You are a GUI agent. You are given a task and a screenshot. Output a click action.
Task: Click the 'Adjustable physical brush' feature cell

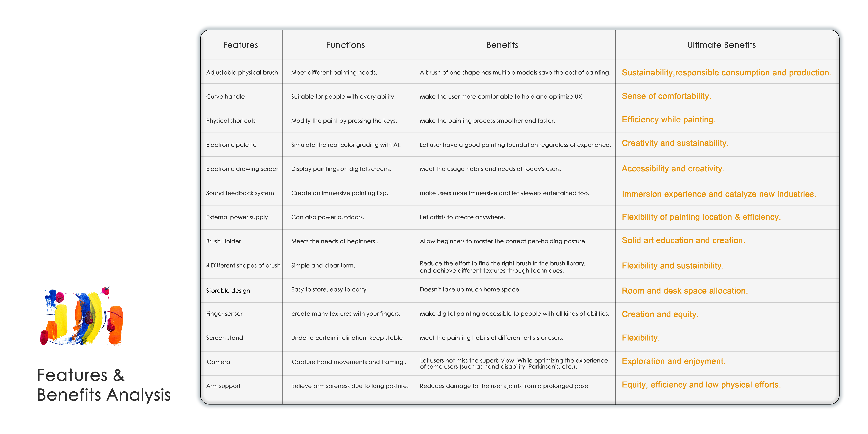coord(242,72)
